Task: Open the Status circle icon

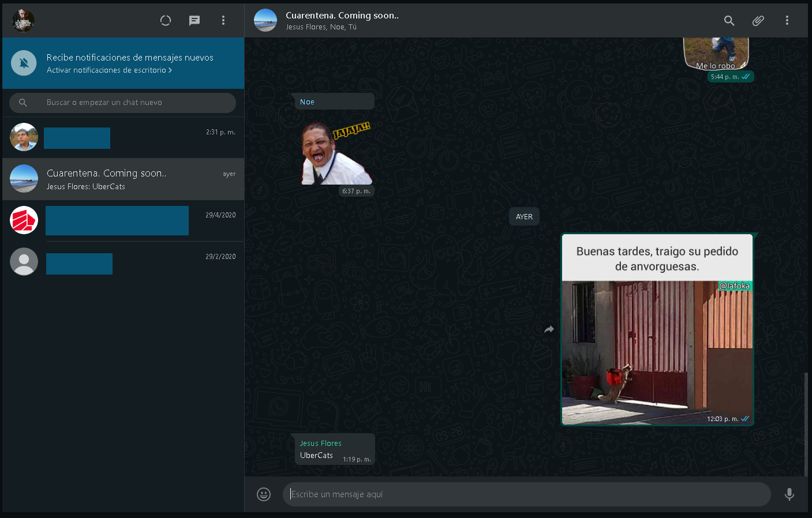Action: point(166,21)
